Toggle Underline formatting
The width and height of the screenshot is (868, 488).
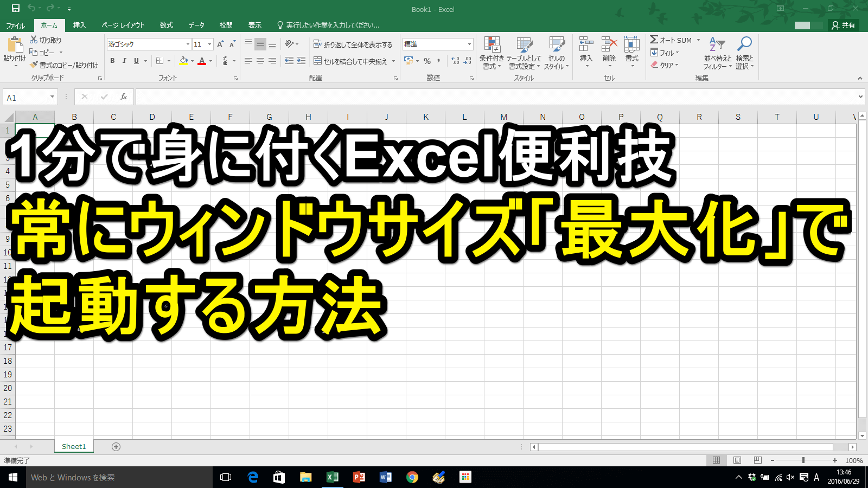(136, 61)
